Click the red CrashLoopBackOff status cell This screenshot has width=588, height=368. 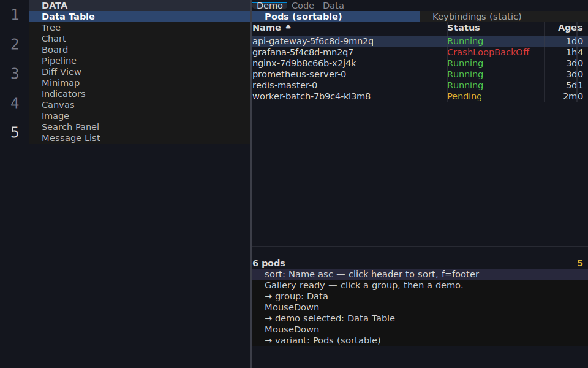(x=488, y=52)
